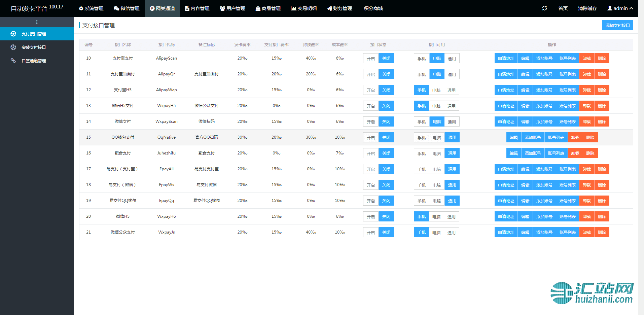Click the 官方QQ扫码 remark cell
644x315 pixels.
(207, 137)
